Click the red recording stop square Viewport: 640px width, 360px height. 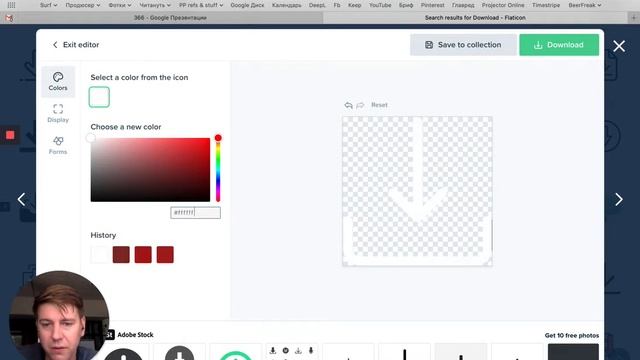coord(10,135)
